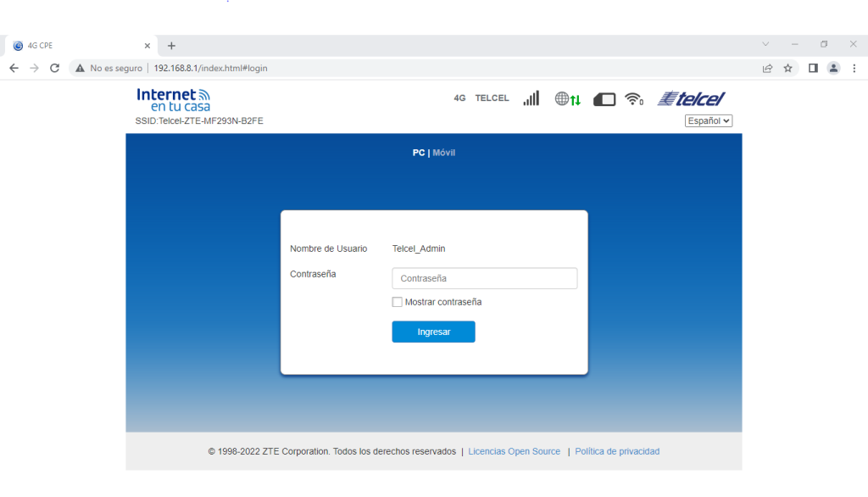Image resolution: width=868 pixels, height=497 pixels.
Task: Click the 'No es seguro' security warning
Action: [109, 68]
